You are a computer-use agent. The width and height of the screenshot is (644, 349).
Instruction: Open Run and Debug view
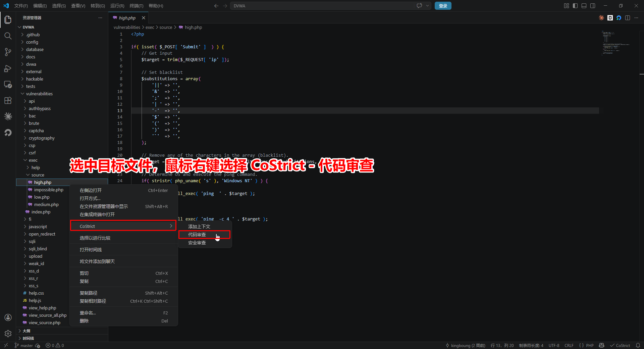tap(8, 68)
